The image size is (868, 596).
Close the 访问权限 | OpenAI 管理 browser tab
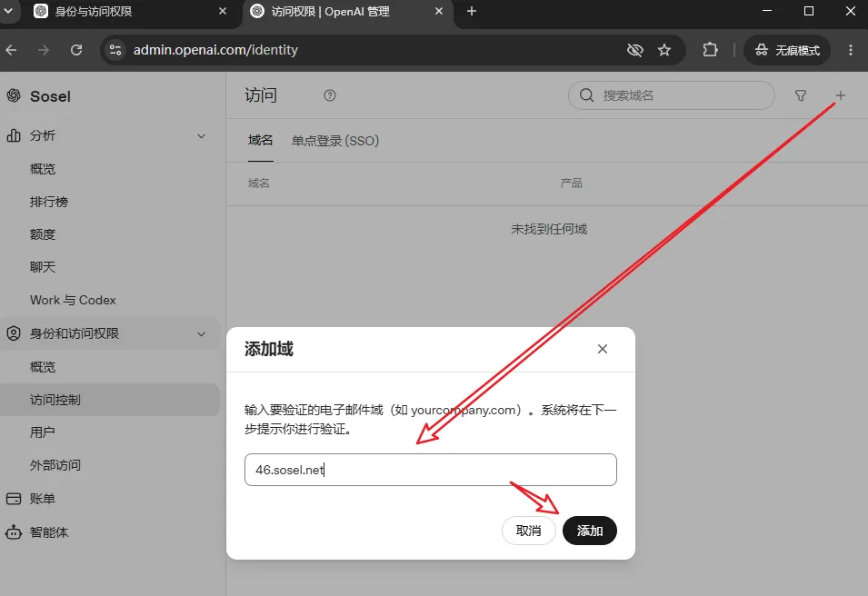[438, 11]
